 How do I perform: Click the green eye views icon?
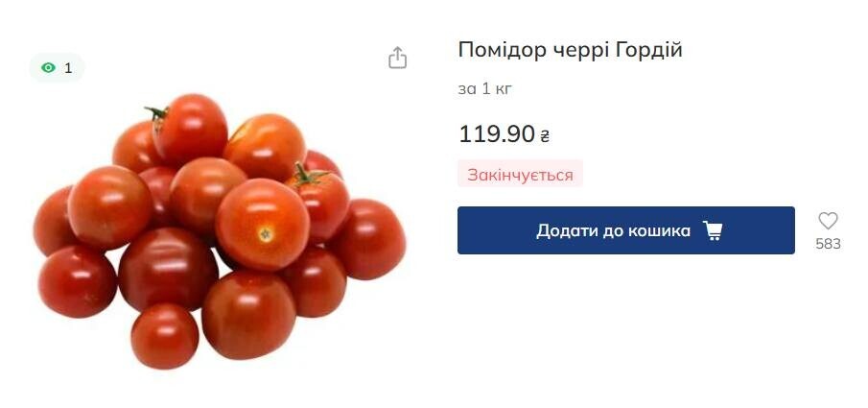[x=49, y=67]
